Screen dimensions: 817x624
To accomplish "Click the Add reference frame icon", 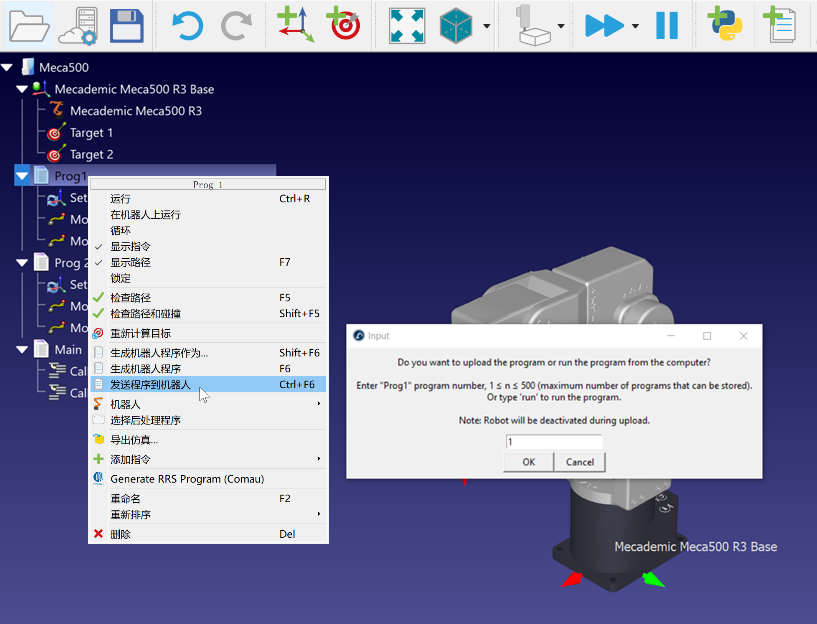I will (295, 25).
